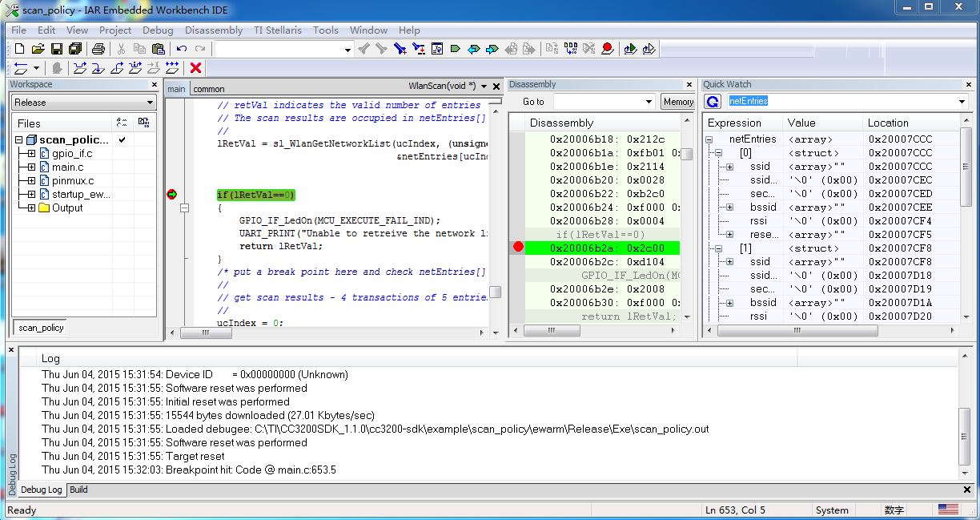This screenshot has height=520, width=980.
Task: Click the green Go to Bookmark arrow icon
Action: click(455, 49)
